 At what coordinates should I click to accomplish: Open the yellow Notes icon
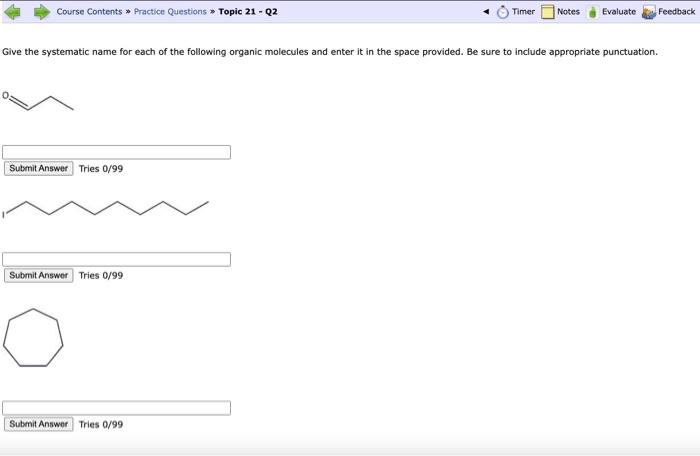tap(547, 12)
